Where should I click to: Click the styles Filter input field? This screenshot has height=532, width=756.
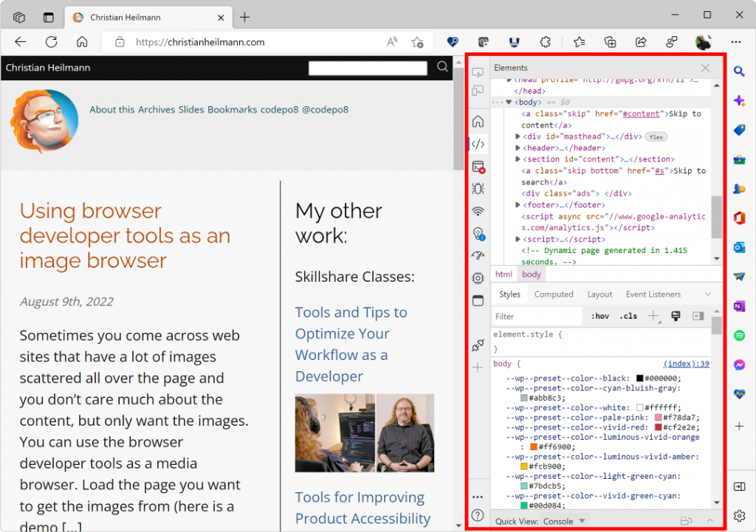(x=537, y=317)
